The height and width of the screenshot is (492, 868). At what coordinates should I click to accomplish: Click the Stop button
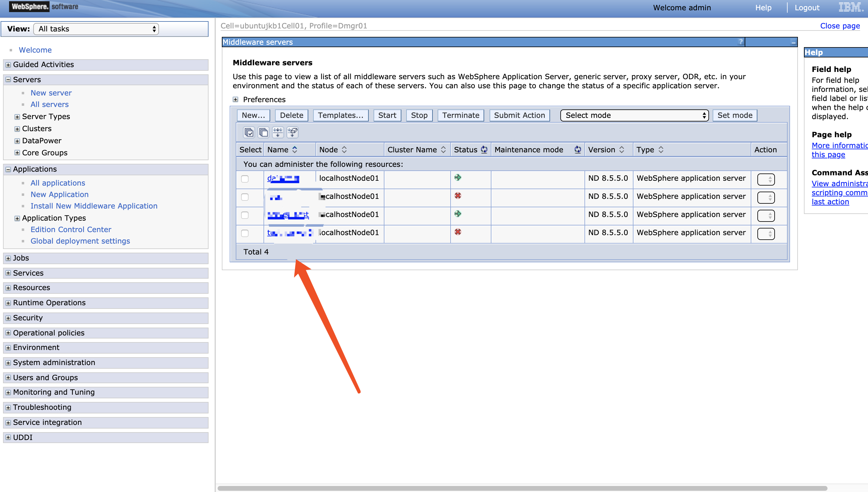[x=419, y=115]
